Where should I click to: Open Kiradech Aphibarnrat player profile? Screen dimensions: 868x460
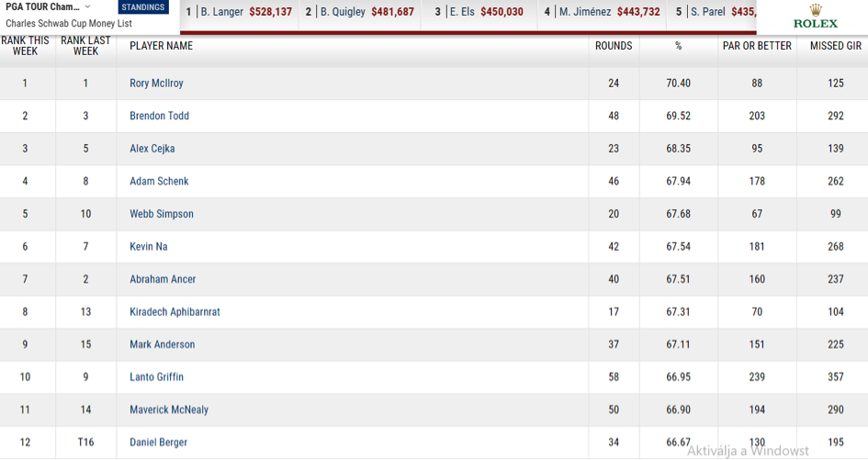click(x=175, y=311)
